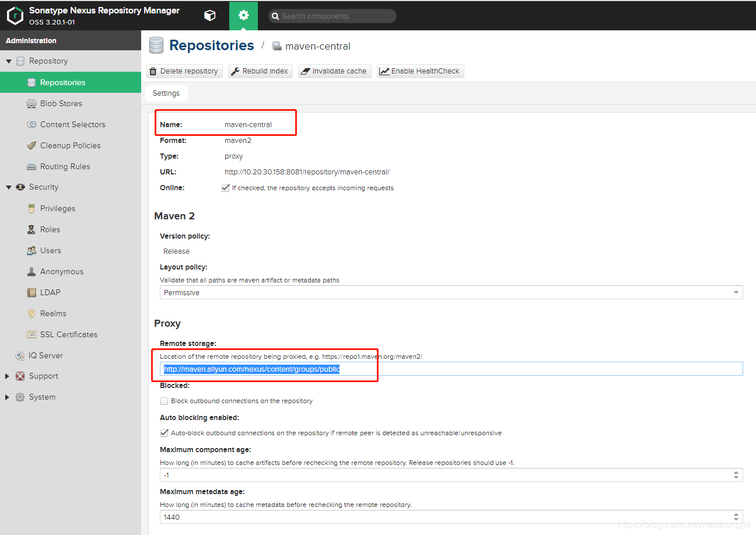
Task: Click the Security section icon
Action: (20, 187)
